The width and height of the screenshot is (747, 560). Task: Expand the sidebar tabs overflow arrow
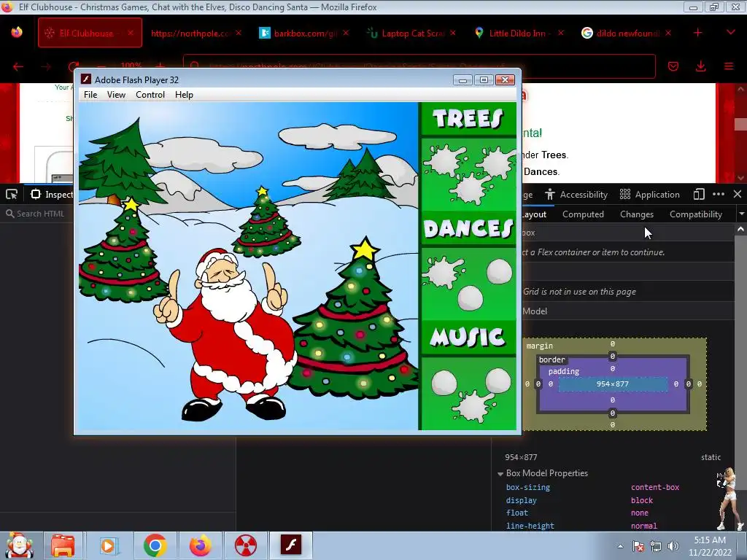pyautogui.click(x=741, y=214)
